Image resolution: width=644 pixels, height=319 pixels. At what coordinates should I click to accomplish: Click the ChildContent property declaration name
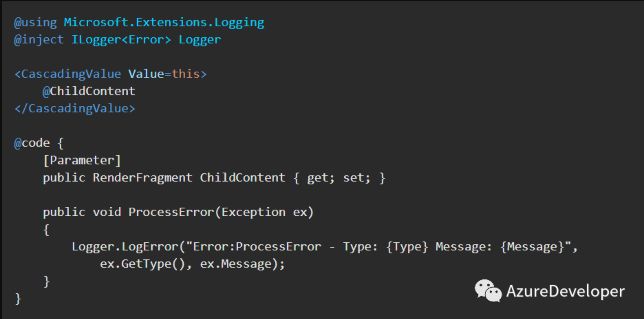tap(243, 178)
